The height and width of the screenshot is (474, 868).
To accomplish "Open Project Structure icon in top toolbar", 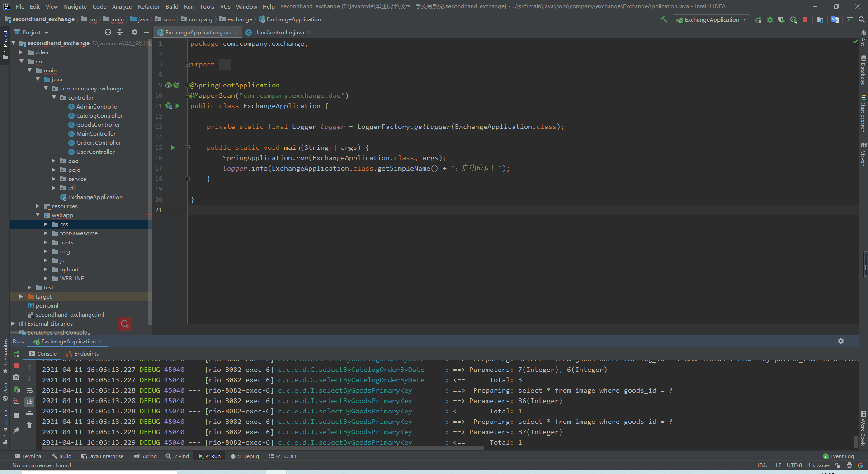I will coord(820,19).
